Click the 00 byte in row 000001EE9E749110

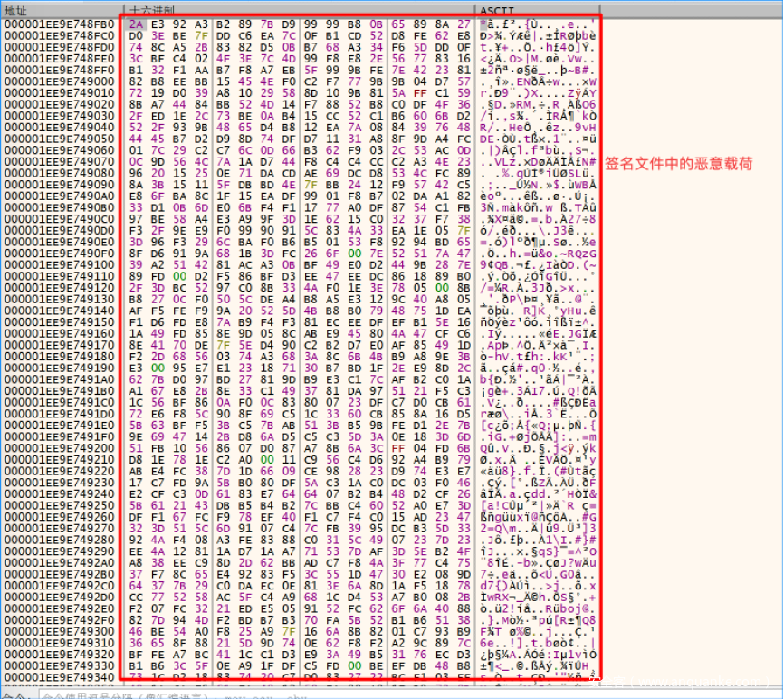click(179, 276)
